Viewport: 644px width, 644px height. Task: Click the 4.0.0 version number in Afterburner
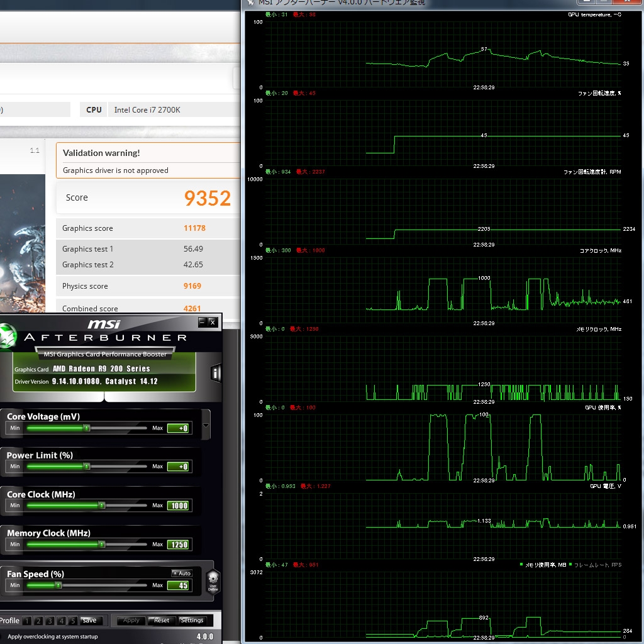point(205,636)
